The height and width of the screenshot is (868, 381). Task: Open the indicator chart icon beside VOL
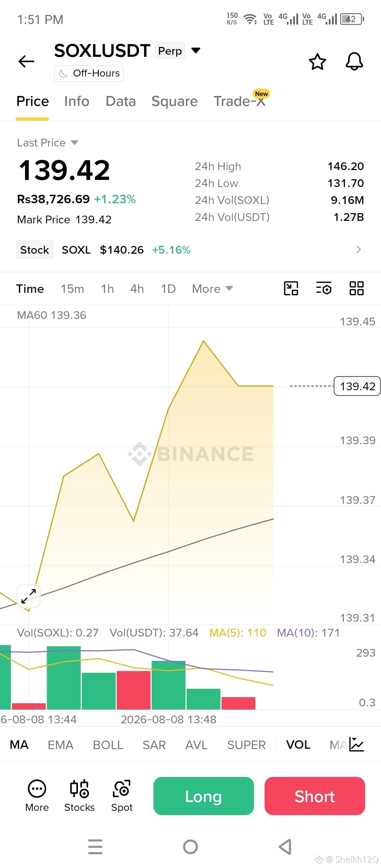click(x=356, y=745)
